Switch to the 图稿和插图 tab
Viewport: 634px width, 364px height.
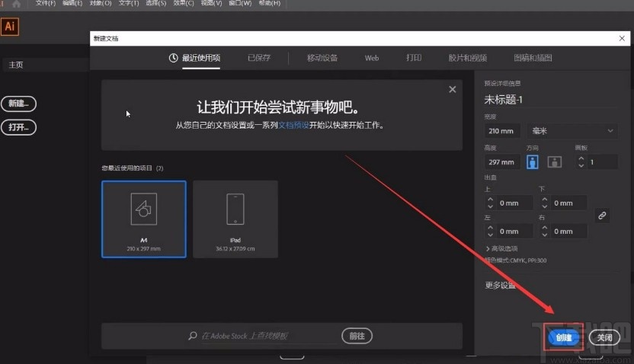point(533,58)
